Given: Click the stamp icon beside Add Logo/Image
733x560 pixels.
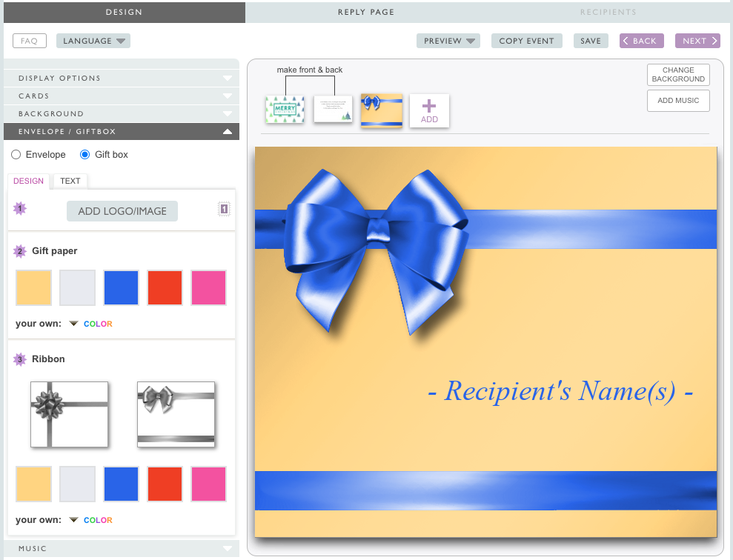Looking at the screenshot, I should [224, 210].
